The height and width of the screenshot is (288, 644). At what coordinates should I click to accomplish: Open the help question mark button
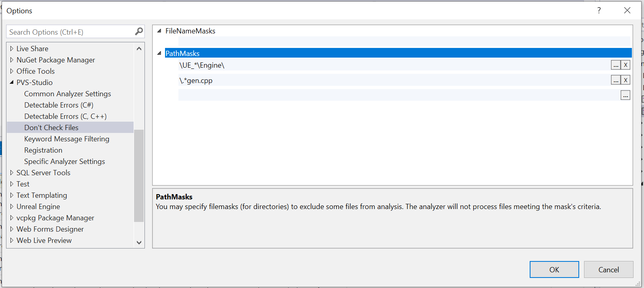coord(599,10)
